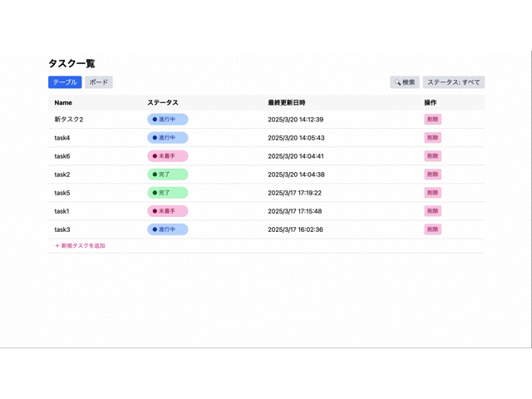Delete task6 with its 削除 button

432,156
